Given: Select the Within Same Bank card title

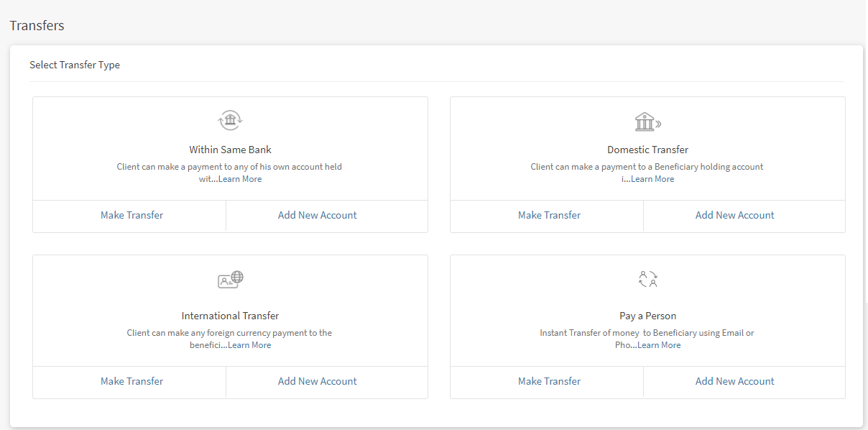Looking at the screenshot, I should 230,150.
